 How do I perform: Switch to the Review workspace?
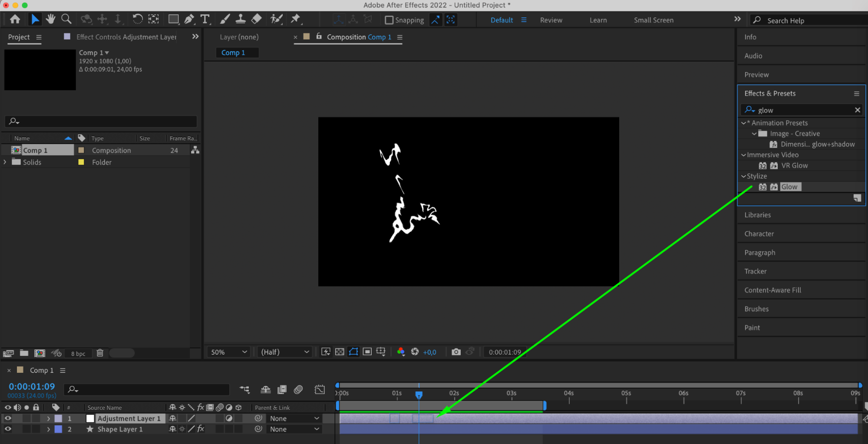tap(551, 20)
